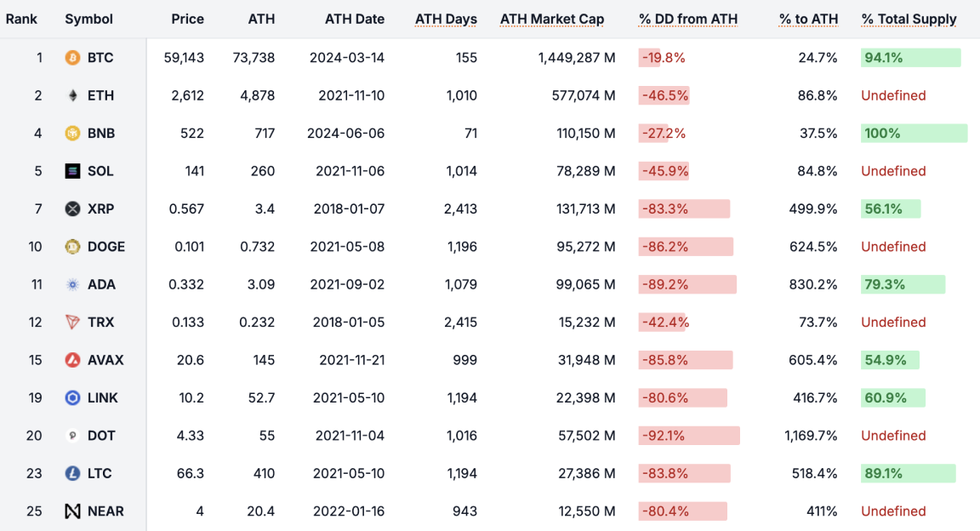Sort the table by % to ATH

pyautogui.click(x=806, y=19)
